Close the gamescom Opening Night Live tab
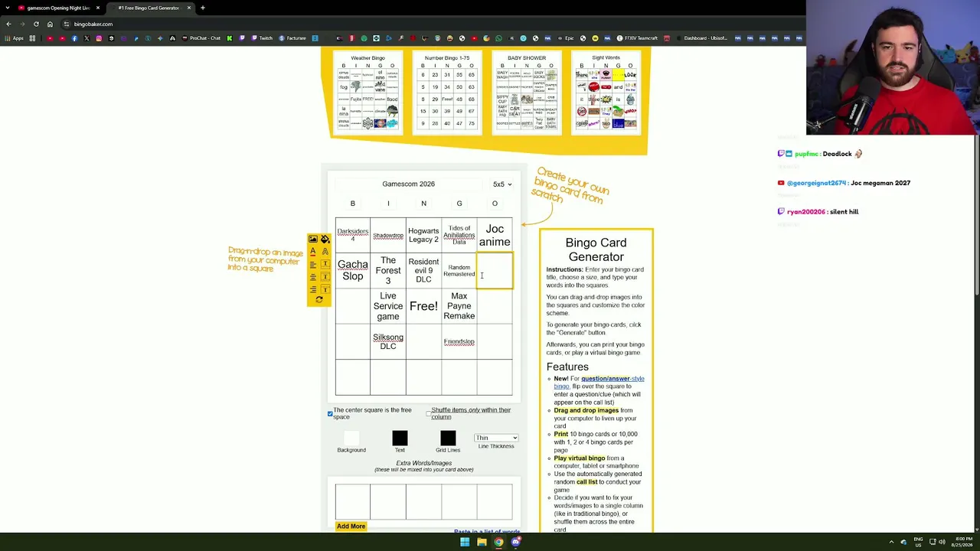980x551 pixels. pos(97,8)
